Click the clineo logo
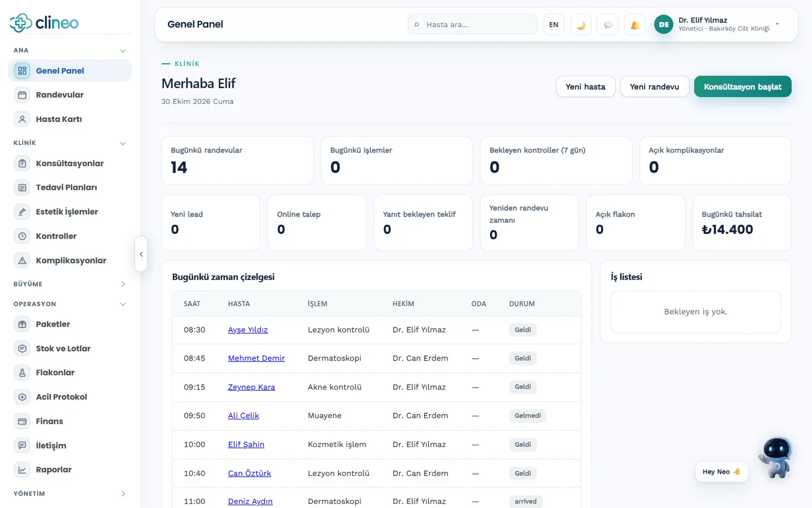The height and width of the screenshot is (508, 812). (x=44, y=23)
